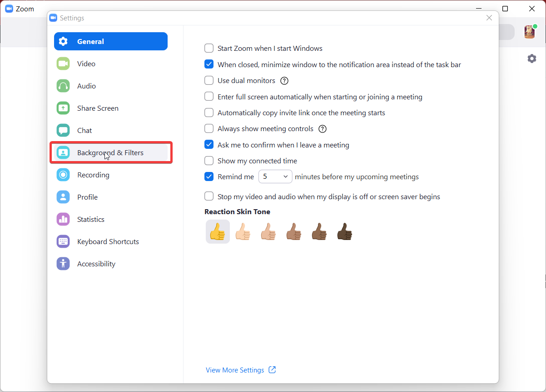Tick Always show meeting controls checkbox
This screenshot has height=392, width=546.
pyautogui.click(x=209, y=128)
